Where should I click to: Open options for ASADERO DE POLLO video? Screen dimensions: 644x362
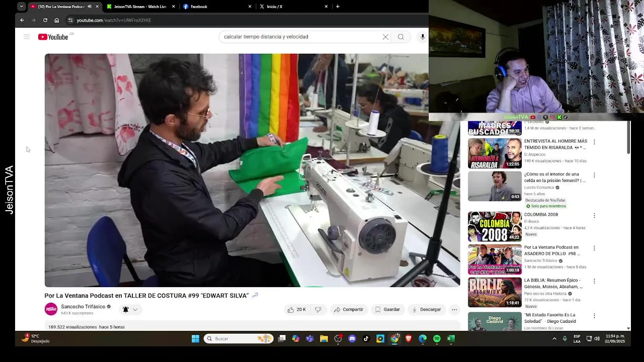tap(594, 248)
